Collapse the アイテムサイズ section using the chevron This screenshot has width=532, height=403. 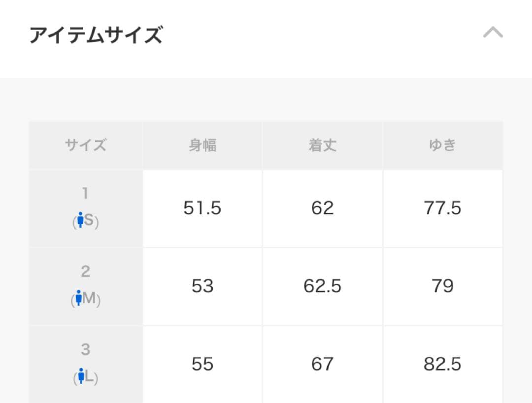coord(493,33)
